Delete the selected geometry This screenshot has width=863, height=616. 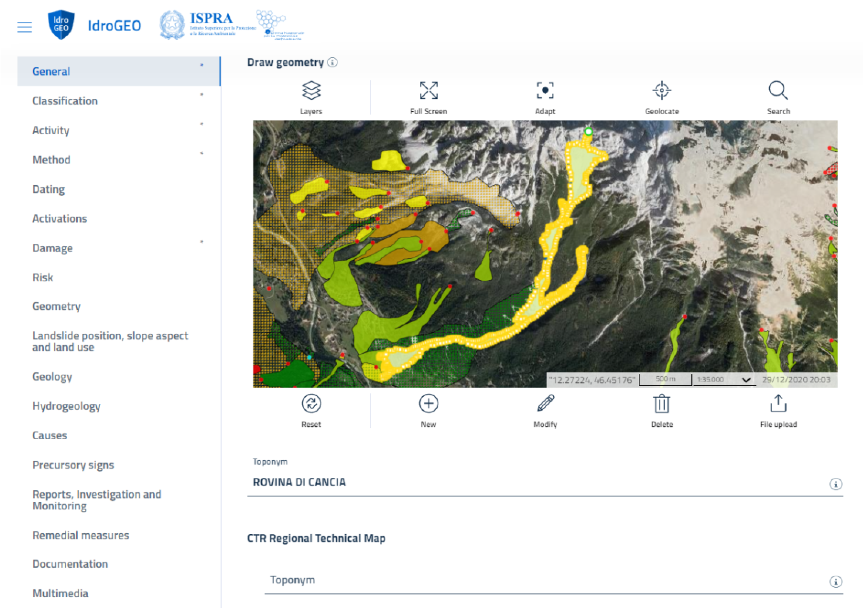(662, 404)
